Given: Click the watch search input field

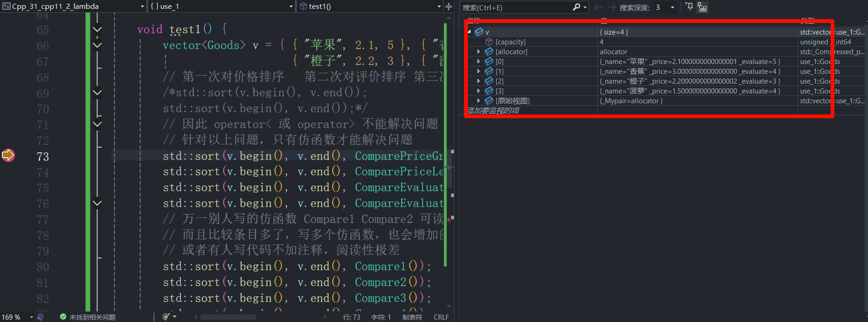Looking at the screenshot, I should point(516,7).
